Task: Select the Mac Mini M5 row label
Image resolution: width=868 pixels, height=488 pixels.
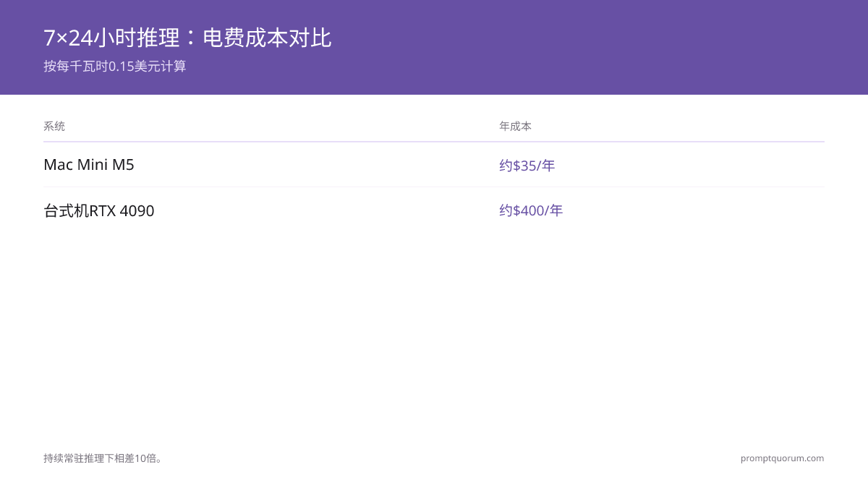Action: click(x=89, y=165)
